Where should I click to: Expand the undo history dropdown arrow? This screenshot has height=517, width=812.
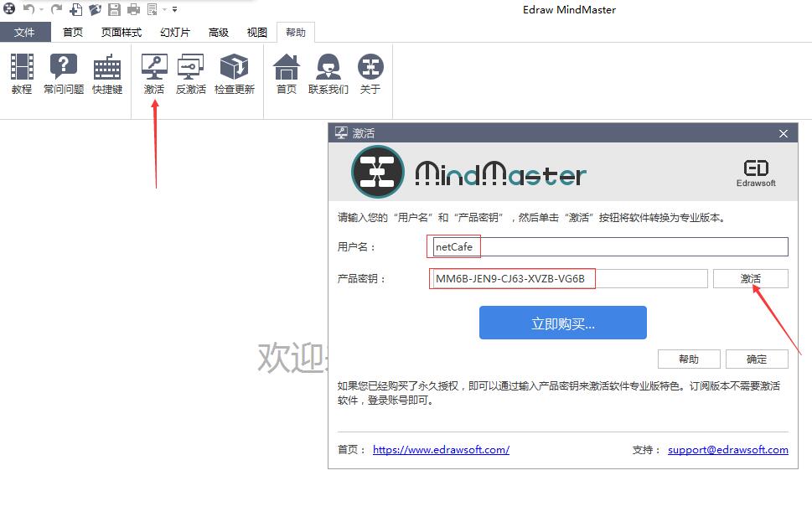tap(41, 10)
